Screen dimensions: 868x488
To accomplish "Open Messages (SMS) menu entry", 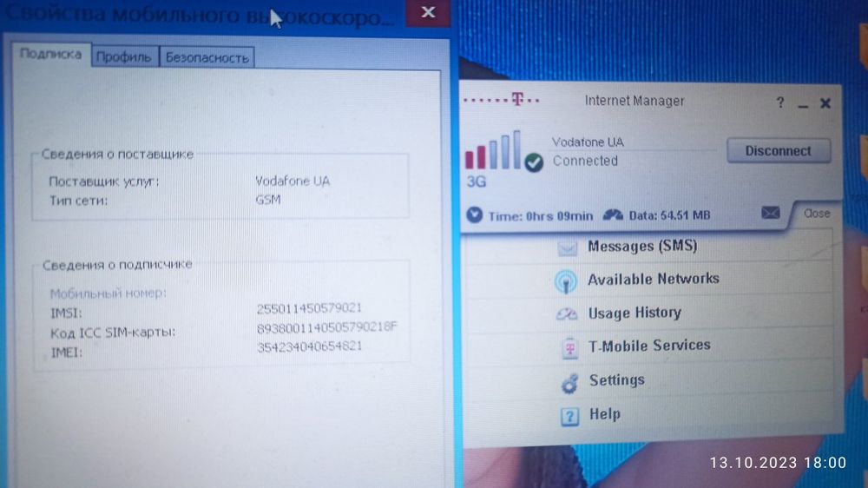I will click(642, 246).
